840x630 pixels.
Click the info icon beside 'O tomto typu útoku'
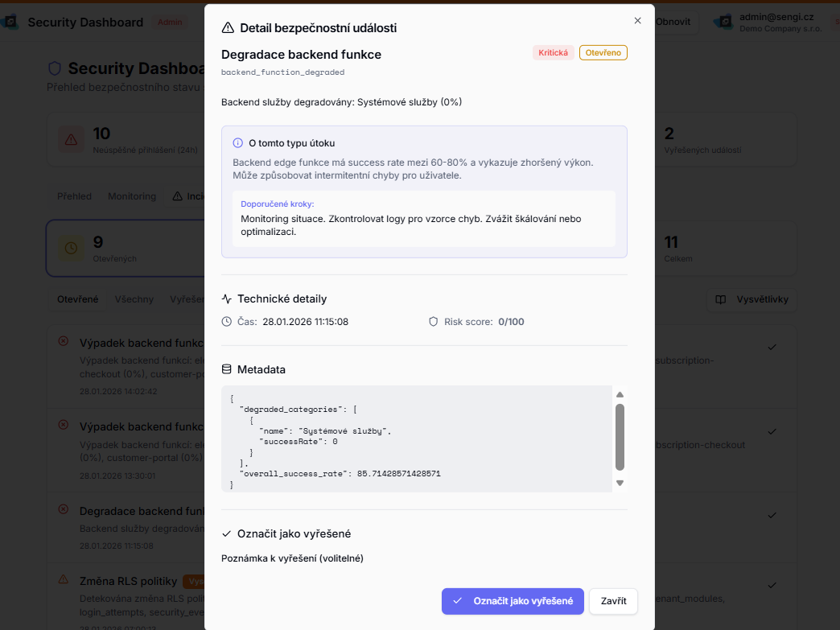click(x=237, y=143)
